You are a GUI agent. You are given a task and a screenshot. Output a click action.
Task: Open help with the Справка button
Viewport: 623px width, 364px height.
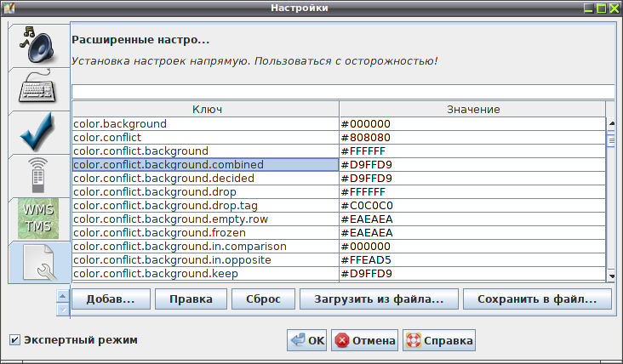click(x=439, y=340)
